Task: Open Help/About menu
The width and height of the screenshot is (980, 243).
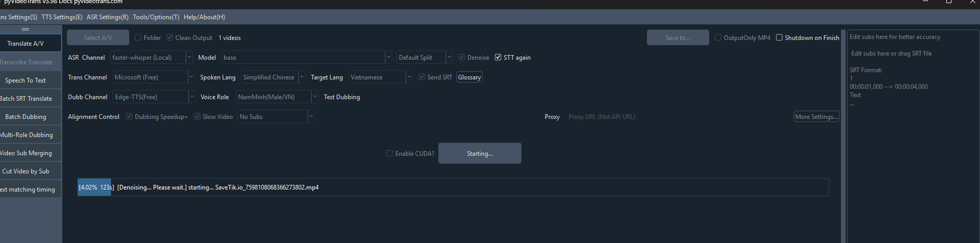Action: pos(204,17)
